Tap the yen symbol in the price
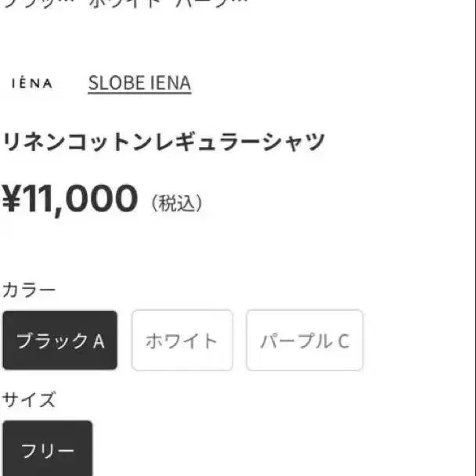Image resolution: width=476 pixels, height=476 pixels. pyautogui.click(x=11, y=200)
